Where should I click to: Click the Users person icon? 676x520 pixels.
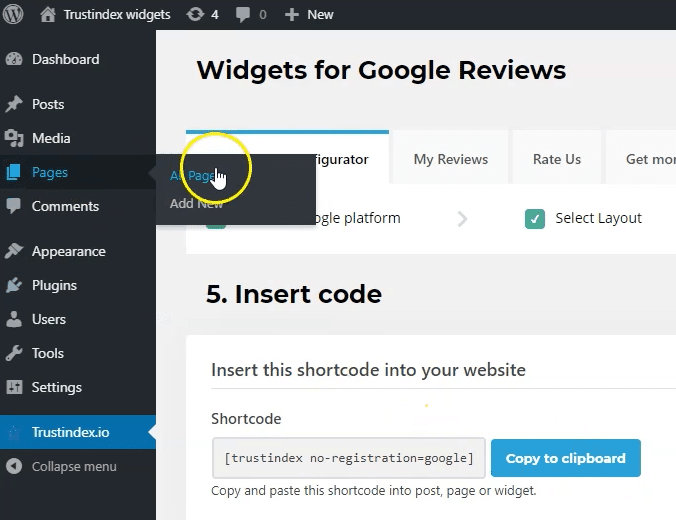coord(14,319)
